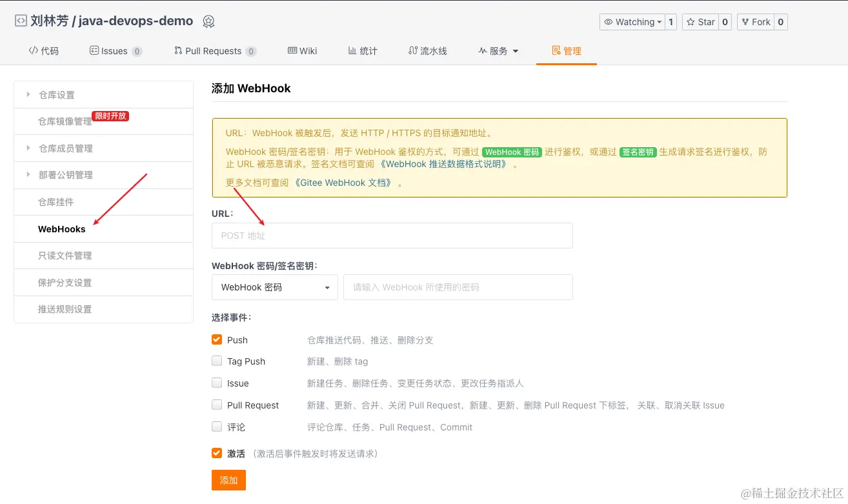Click the Star count 0
The image size is (848, 504).
[x=725, y=22]
